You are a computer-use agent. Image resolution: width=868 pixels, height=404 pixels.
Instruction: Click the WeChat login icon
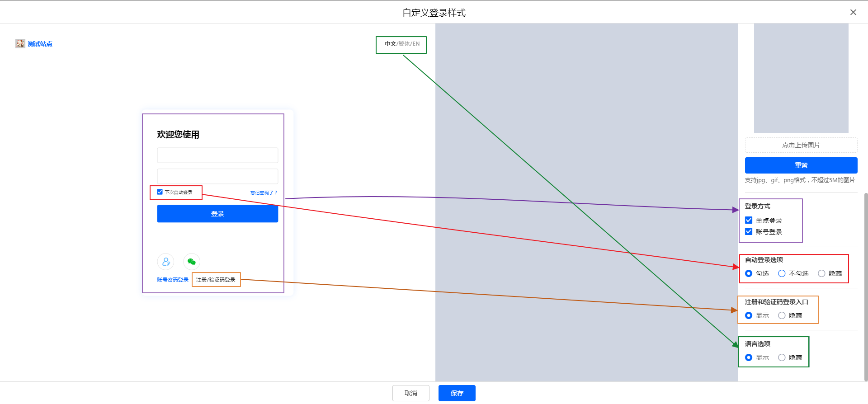(192, 262)
